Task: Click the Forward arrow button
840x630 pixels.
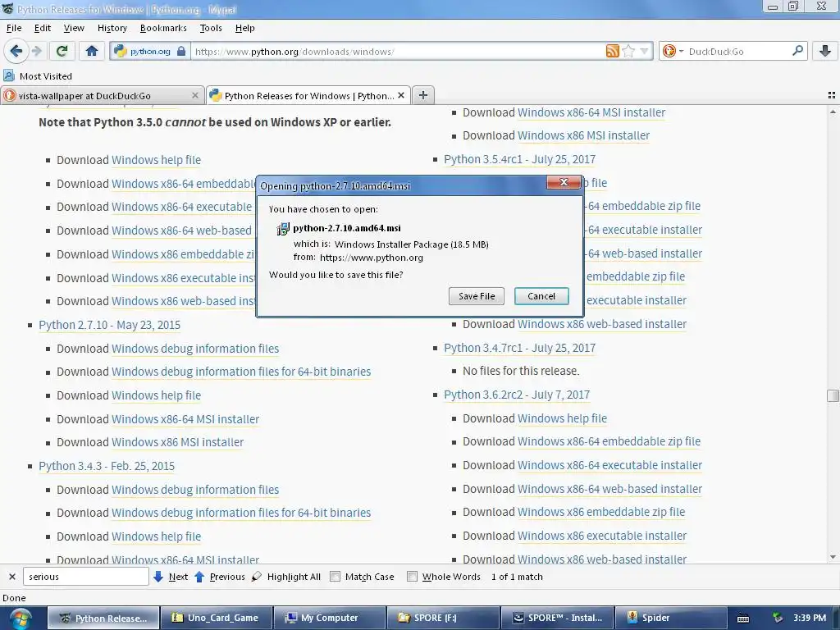Action: coord(36,51)
